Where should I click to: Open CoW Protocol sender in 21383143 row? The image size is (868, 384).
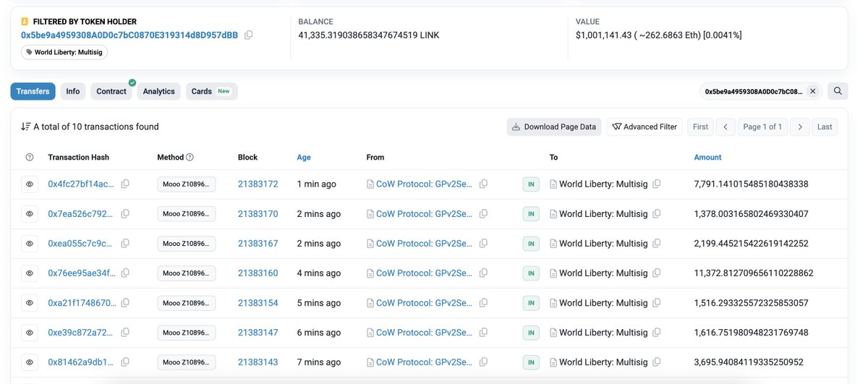click(x=424, y=362)
